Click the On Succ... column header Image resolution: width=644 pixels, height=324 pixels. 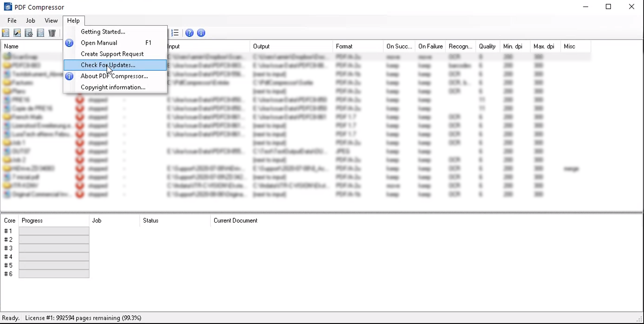pyautogui.click(x=399, y=47)
